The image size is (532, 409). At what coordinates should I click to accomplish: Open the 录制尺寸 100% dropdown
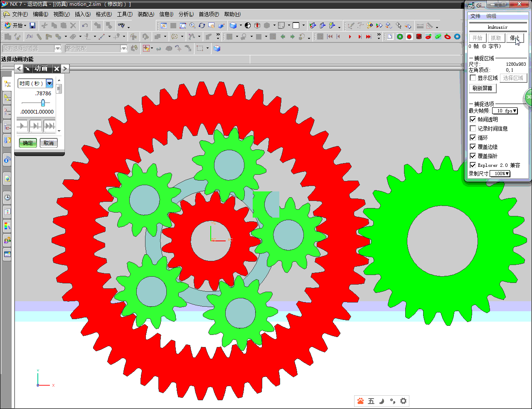pyautogui.click(x=499, y=174)
